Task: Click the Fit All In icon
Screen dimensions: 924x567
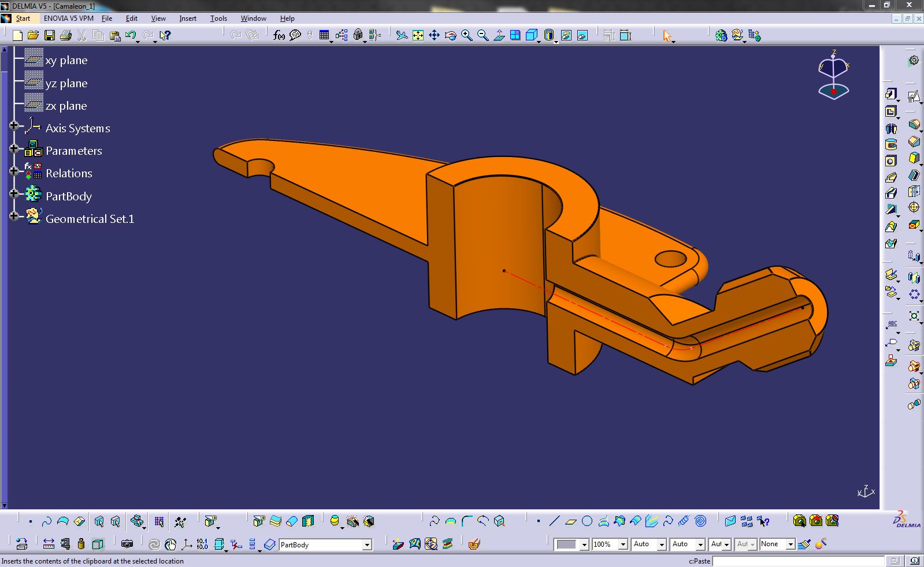Action: (418, 36)
